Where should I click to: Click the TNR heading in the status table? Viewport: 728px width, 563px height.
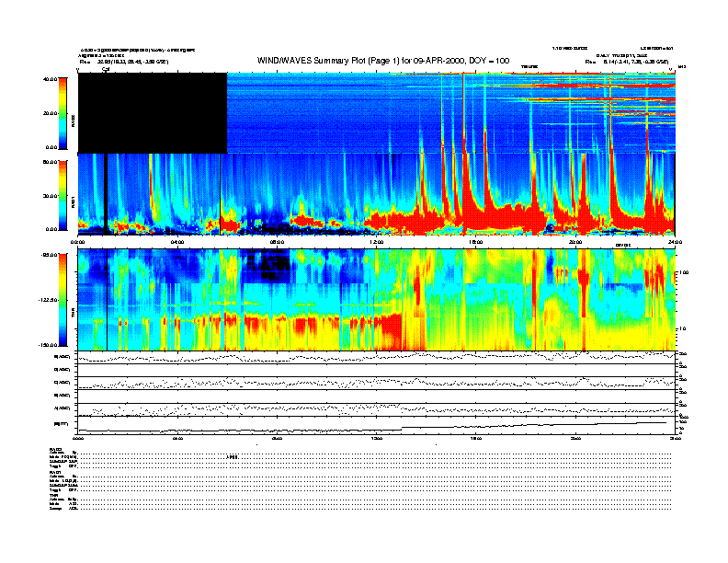pos(54,495)
